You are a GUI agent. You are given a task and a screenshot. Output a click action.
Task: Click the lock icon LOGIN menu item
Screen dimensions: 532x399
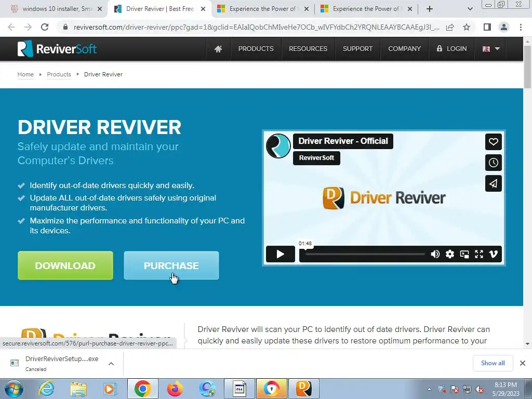pyautogui.click(x=451, y=49)
